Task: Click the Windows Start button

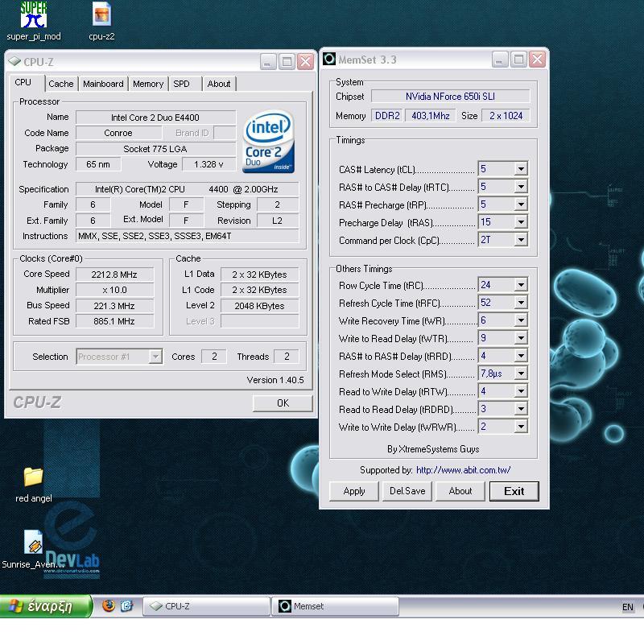Action: click(x=46, y=606)
